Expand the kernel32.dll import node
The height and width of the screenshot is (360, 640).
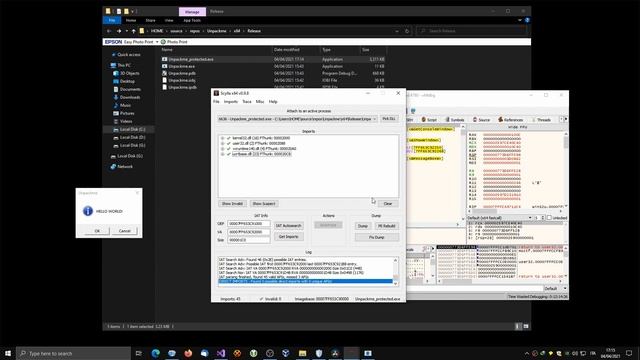(222, 138)
